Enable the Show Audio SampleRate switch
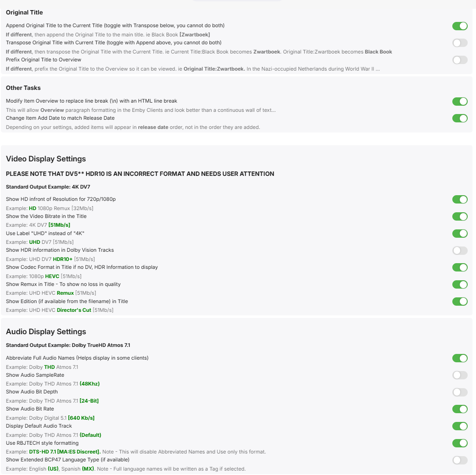 coord(460,375)
